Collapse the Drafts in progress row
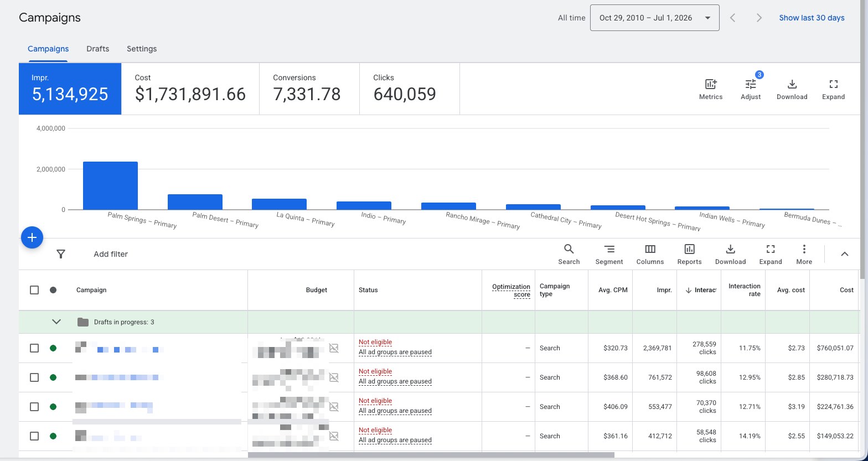The height and width of the screenshot is (461, 868). (x=56, y=322)
